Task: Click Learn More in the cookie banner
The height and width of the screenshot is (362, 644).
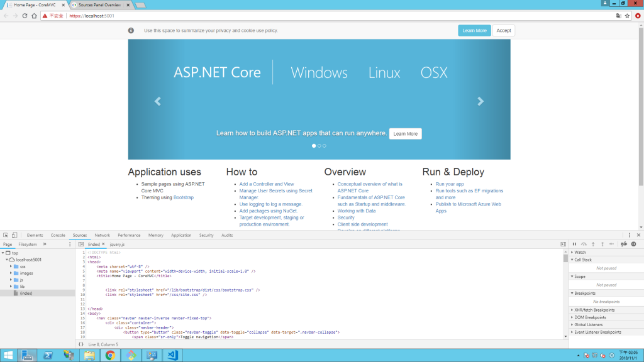Action: point(474,31)
